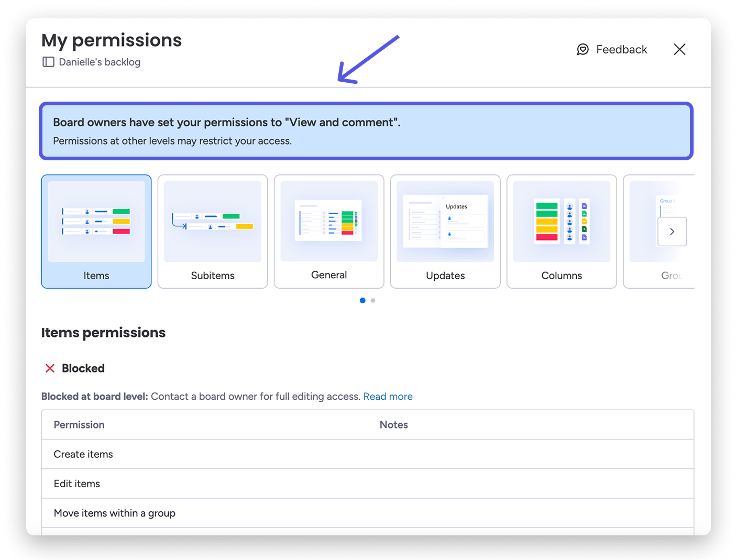Advance carousel with the right chevron
This screenshot has width=737, height=560.
point(672,232)
